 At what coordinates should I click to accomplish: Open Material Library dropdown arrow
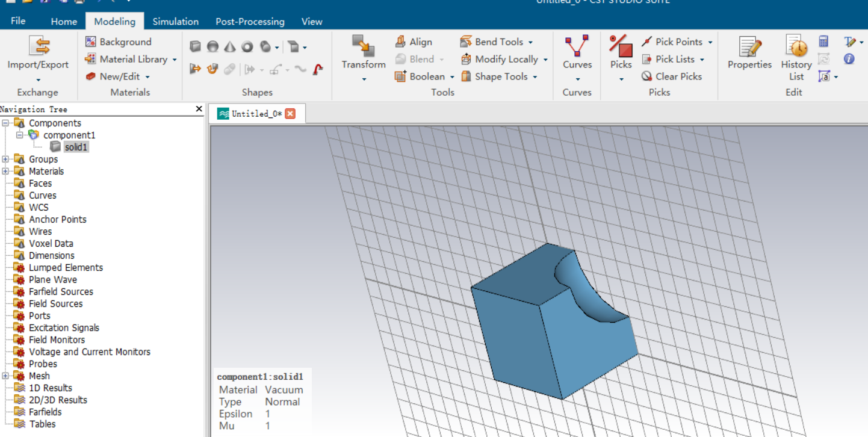(x=175, y=60)
